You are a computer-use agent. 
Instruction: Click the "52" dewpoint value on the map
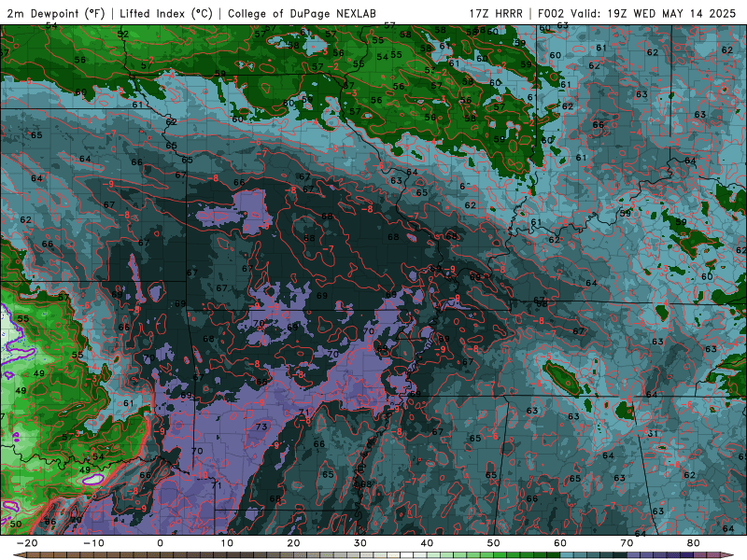[123, 34]
